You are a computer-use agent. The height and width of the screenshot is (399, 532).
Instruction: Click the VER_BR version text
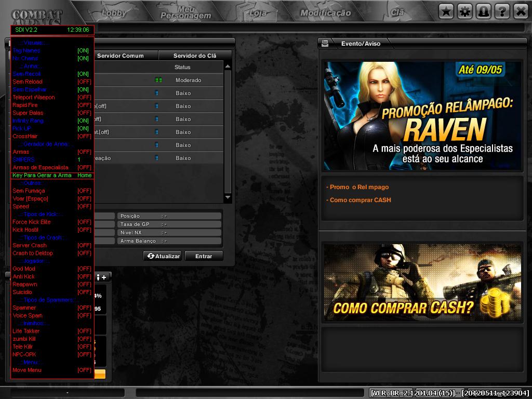(x=450, y=393)
